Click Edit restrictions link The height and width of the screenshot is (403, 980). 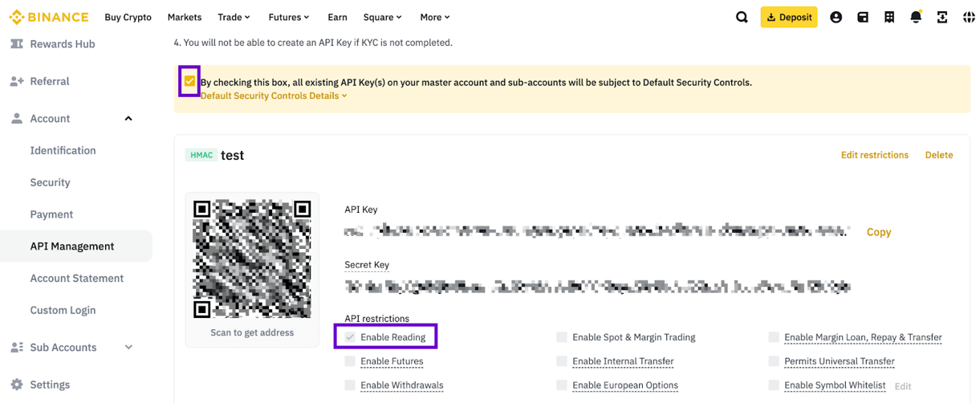tap(874, 155)
